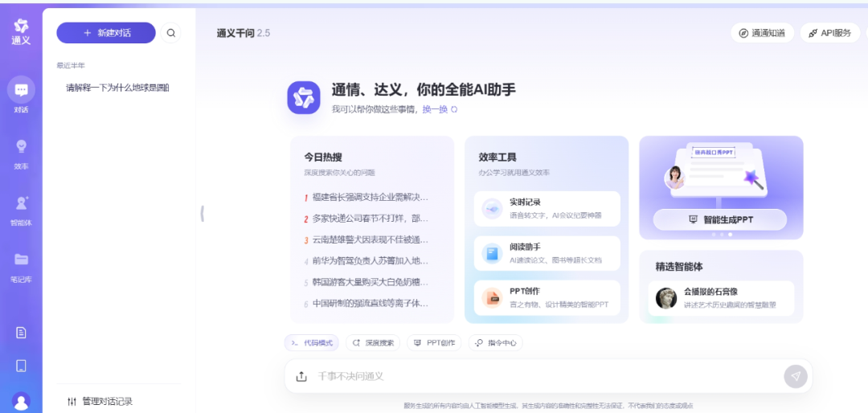The image size is (868, 413).
Task: Click the purple Tongyi assistant logo
Action: 303,97
